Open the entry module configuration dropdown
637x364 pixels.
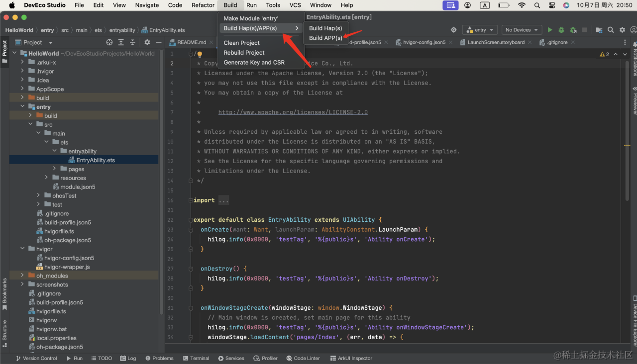tap(480, 30)
